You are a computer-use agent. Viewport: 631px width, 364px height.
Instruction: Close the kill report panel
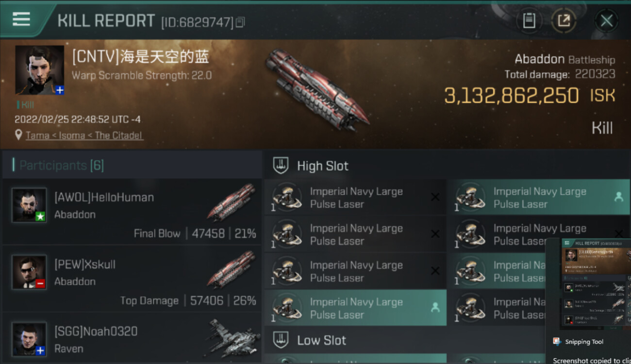(x=606, y=21)
